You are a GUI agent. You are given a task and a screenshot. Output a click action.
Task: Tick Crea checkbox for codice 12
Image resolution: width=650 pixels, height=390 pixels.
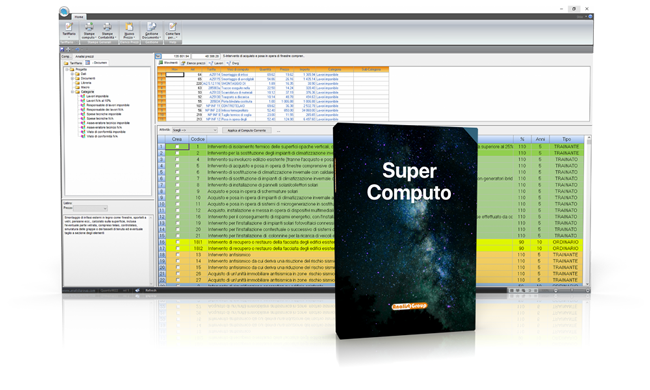[177, 211]
